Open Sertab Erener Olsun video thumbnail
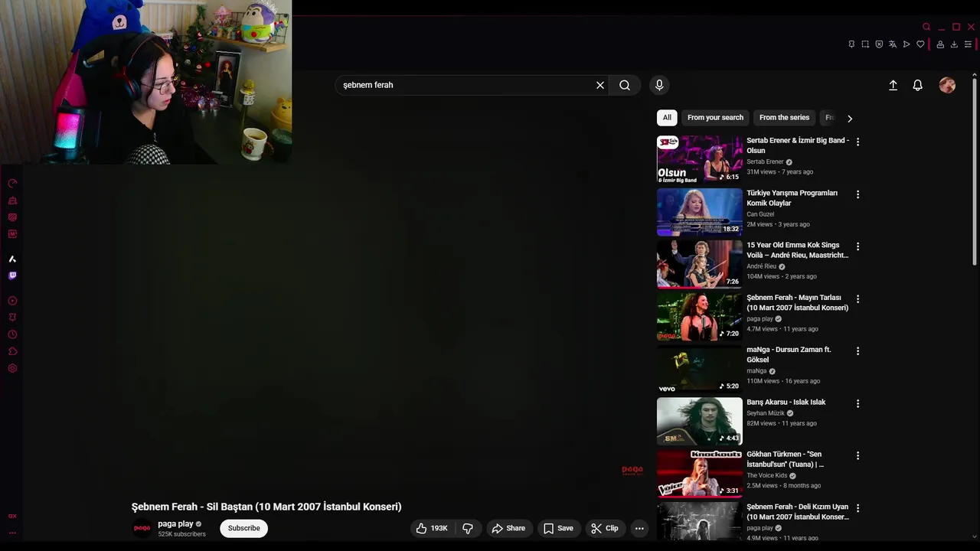This screenshot has width=980, height=551. point(700,159)
